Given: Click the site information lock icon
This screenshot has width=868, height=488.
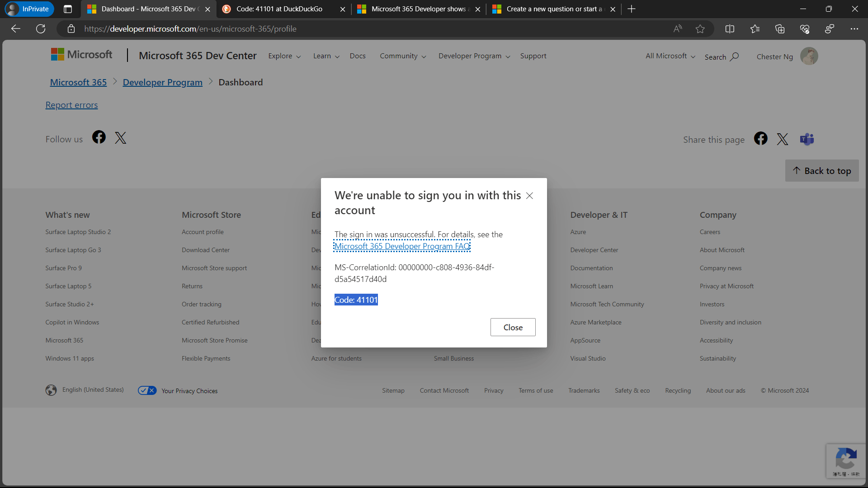Looking at the screenshot, I should pyautogui.click(x=71, y=29).
